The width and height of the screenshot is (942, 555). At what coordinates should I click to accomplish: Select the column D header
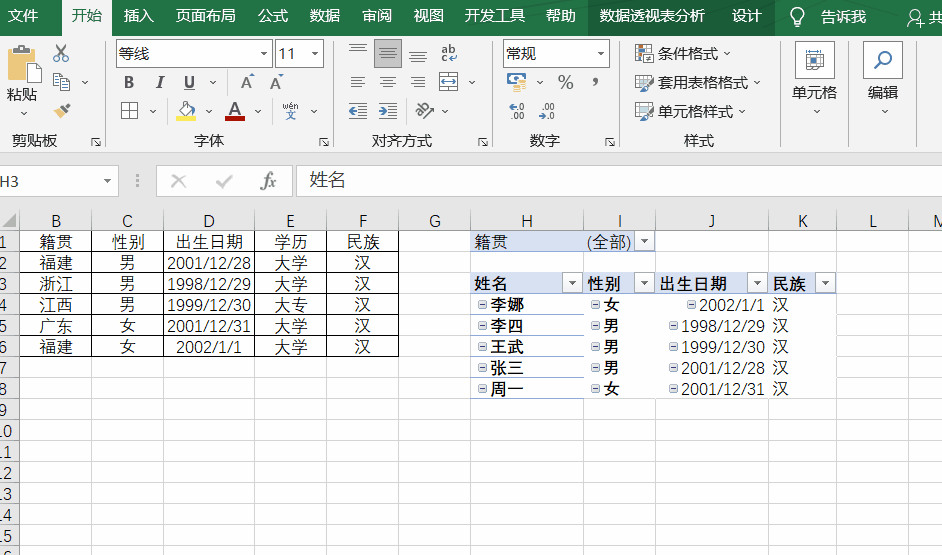(x=208, y=221)
